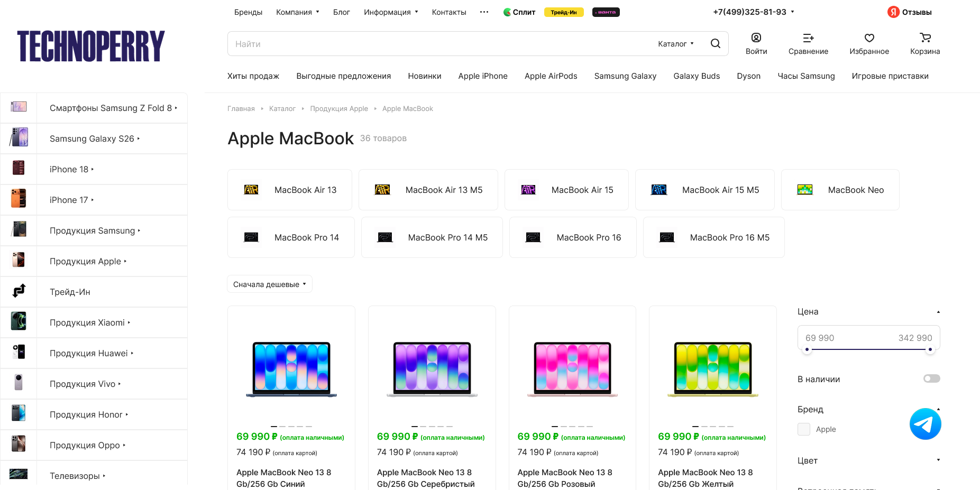Image resolution: width=980 pixels, height=490 pixels.
Task: Click the Главная breadcrumb link
Action: (x=241, y=109)
